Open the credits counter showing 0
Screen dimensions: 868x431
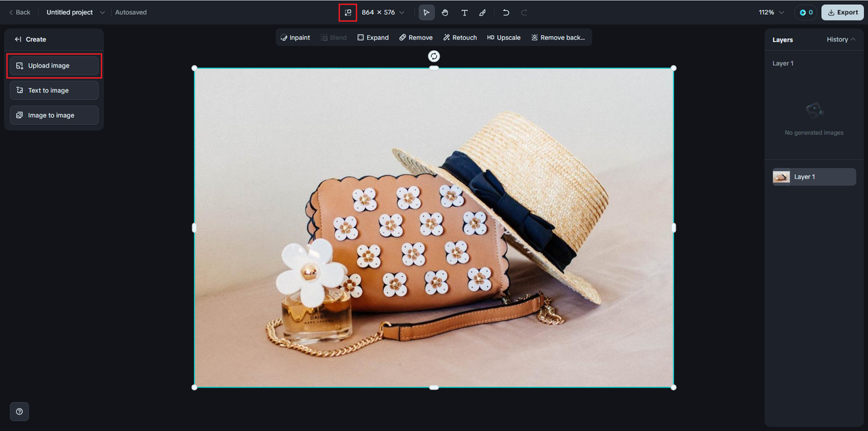806,12
